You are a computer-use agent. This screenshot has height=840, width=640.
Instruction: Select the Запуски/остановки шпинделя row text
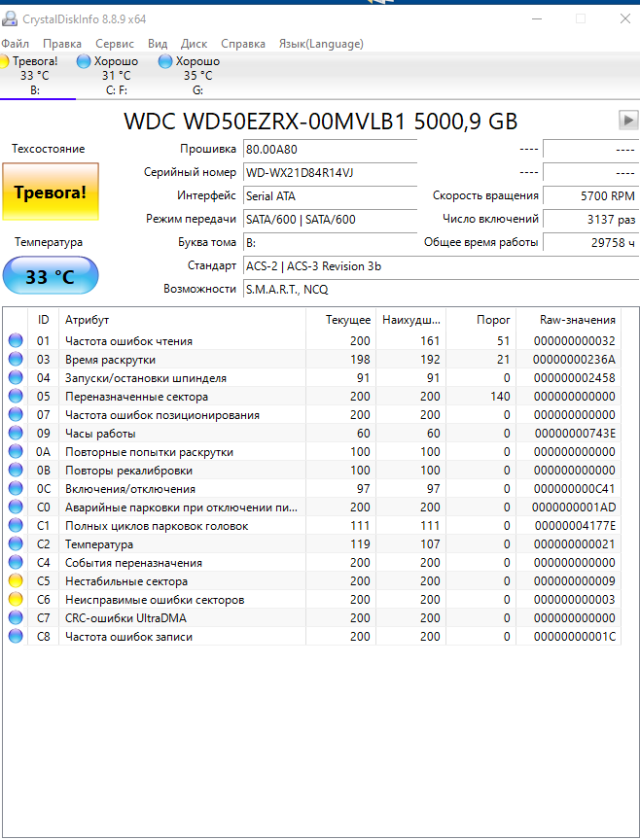(x=146, y=378)
